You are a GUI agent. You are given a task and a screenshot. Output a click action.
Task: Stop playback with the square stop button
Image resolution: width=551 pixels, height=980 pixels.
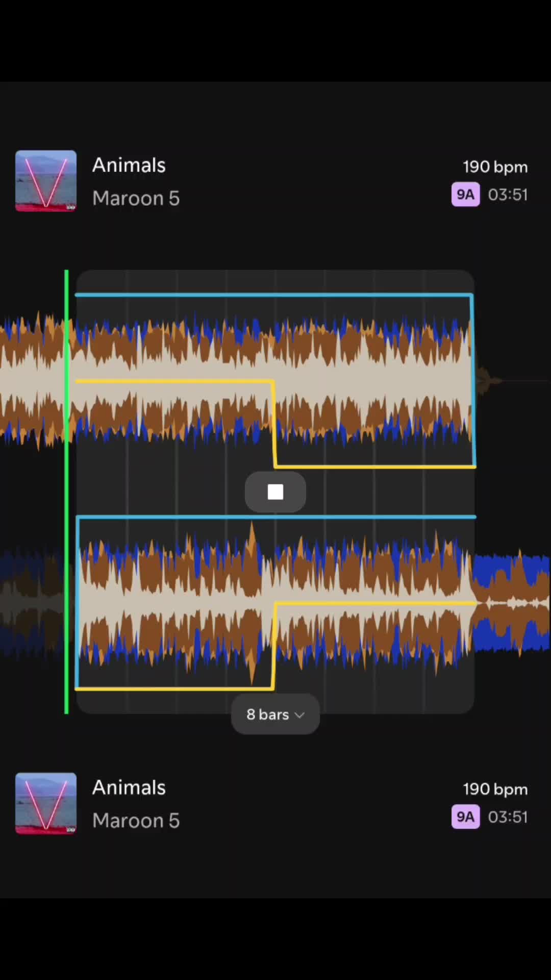[x=275, y=492]
